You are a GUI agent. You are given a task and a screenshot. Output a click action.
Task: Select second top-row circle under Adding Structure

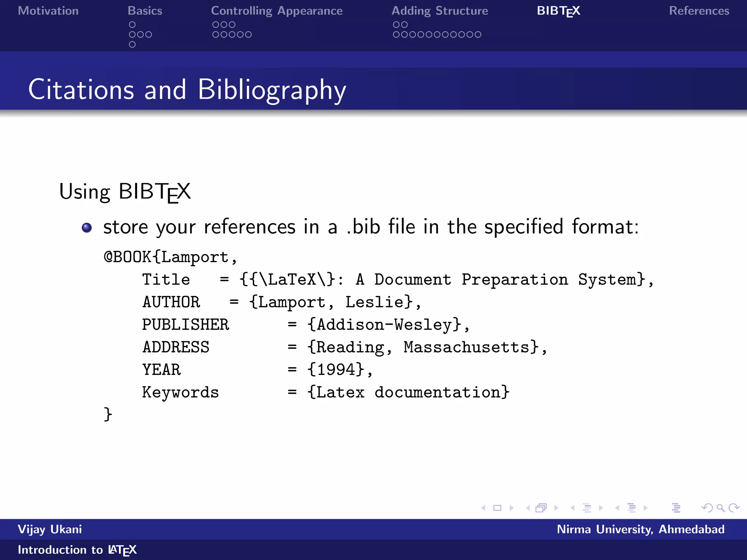[405, 24]
